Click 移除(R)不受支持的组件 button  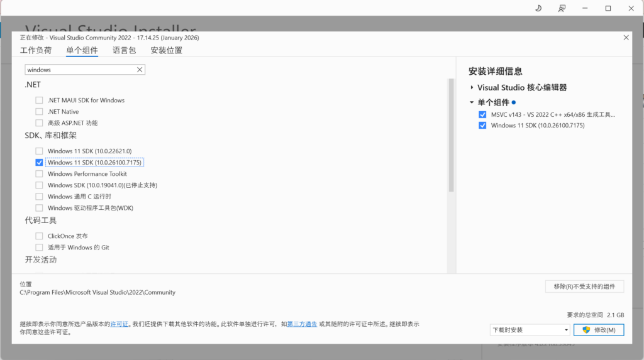click(x=584, y=286)
